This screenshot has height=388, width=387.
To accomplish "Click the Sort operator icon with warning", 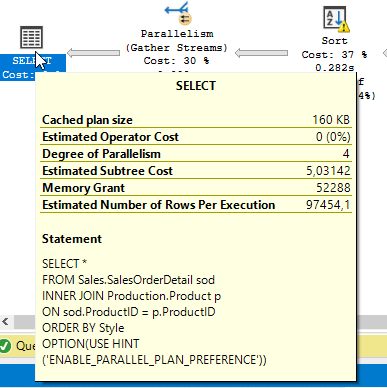I will 336,19.
